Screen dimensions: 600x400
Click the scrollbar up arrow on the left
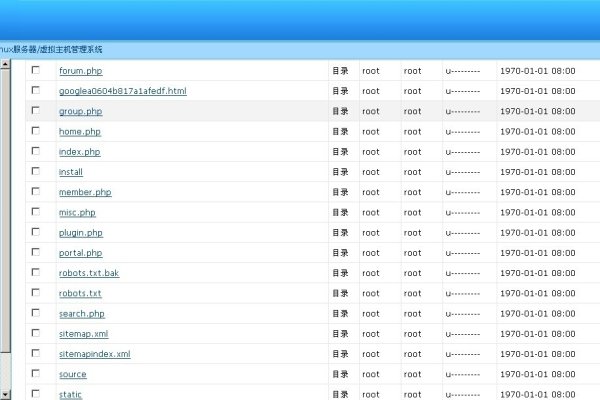pyautogui.click(x=5, y=65)
